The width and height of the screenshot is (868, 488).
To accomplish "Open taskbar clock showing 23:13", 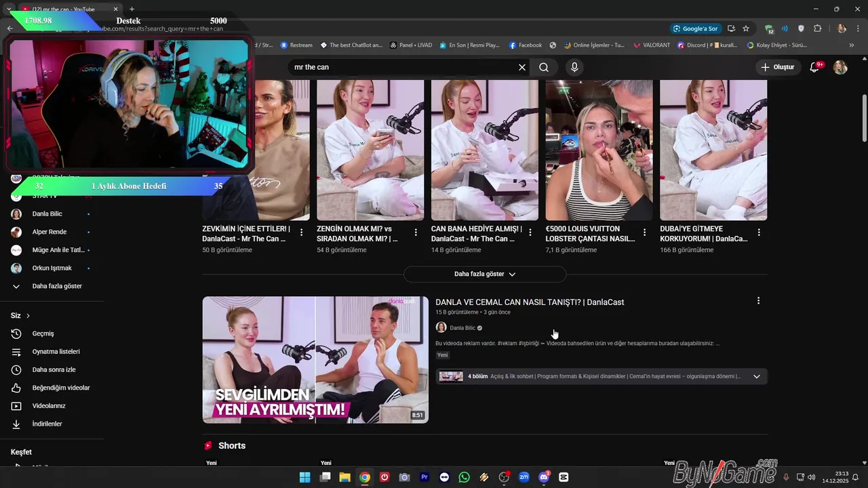I will click(835, 477).
